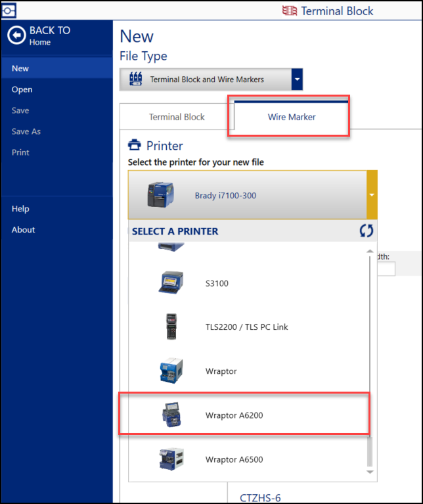Click the back arrow icon to return Home

16,35
